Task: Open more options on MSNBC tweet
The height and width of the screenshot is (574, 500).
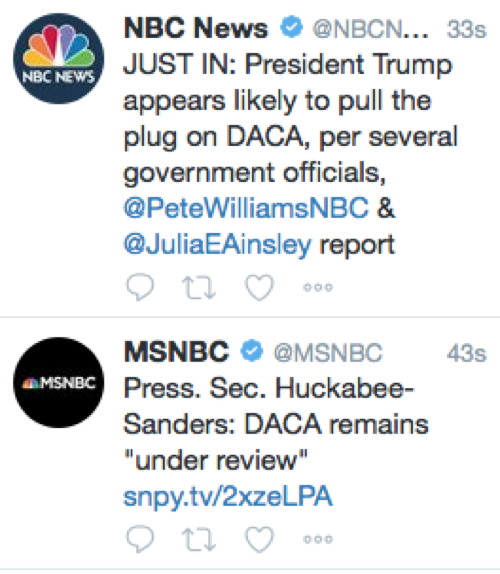Action: (x=318, y=539)
